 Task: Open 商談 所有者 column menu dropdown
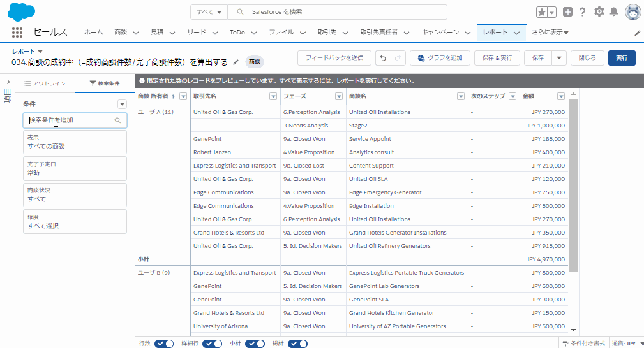[x=183, y=96]
